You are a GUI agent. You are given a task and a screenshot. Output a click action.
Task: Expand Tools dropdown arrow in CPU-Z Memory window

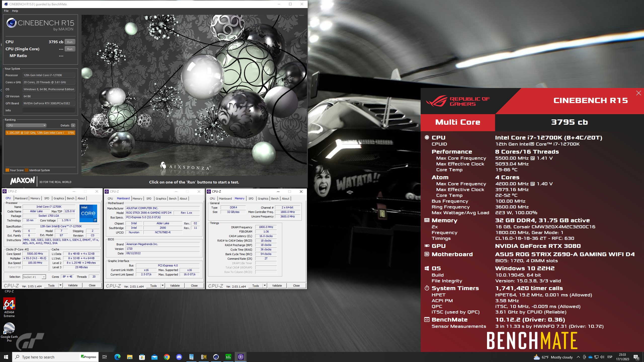(x=265, y=286)
